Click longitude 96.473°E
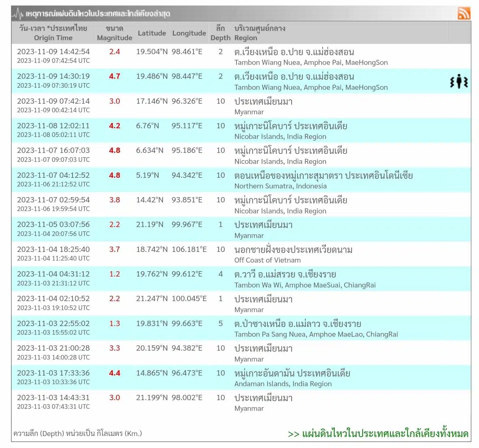Image resolution: width=479 pixels, height=448 pixels. point(187,373)
